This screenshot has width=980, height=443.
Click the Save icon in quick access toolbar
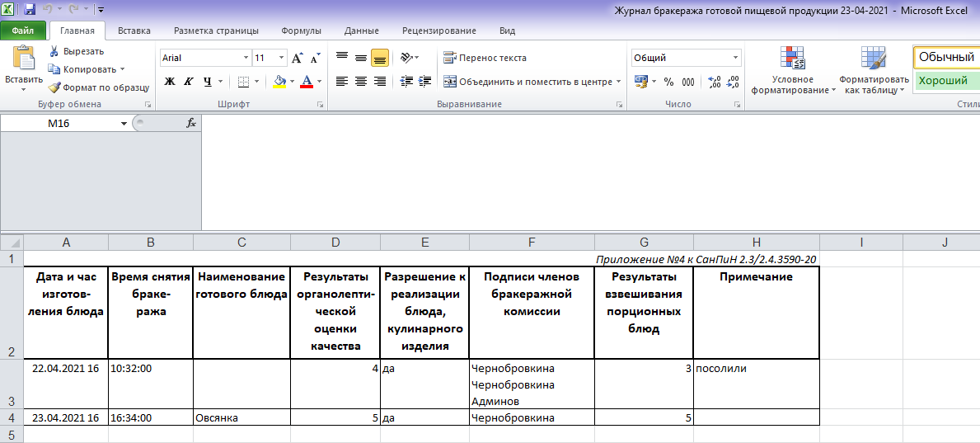(x=30, y=9)
